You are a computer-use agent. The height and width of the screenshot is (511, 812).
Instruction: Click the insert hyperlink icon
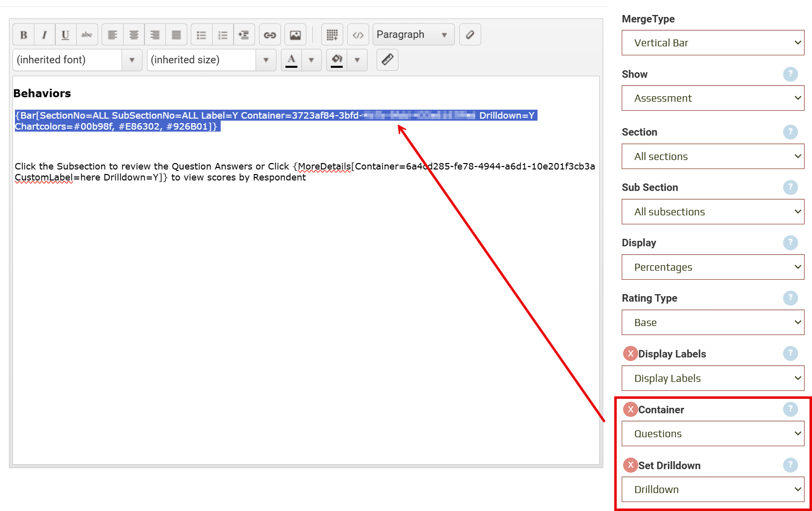coord(270,35)
